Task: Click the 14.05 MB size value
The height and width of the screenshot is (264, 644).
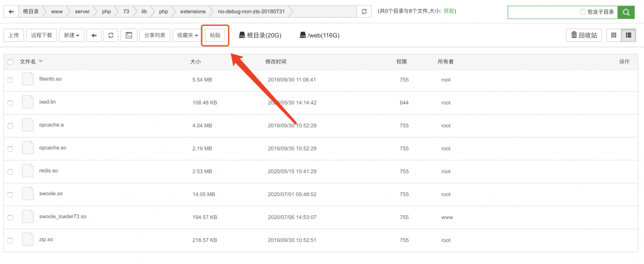Action: [x=204, y=194]
